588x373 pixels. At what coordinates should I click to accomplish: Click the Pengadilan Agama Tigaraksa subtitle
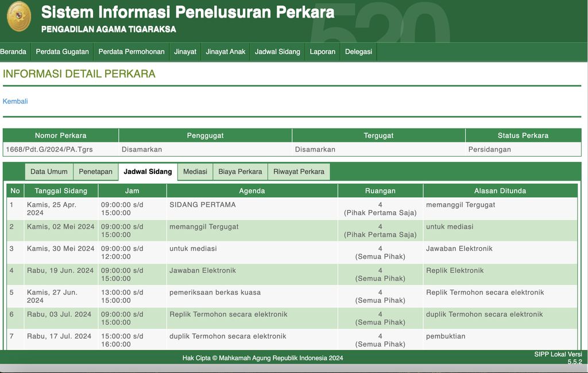[x=109, y=29]
